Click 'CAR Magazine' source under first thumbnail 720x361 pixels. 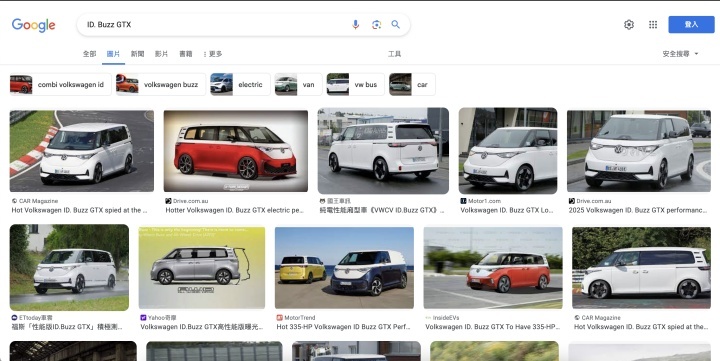pos(38,201)
